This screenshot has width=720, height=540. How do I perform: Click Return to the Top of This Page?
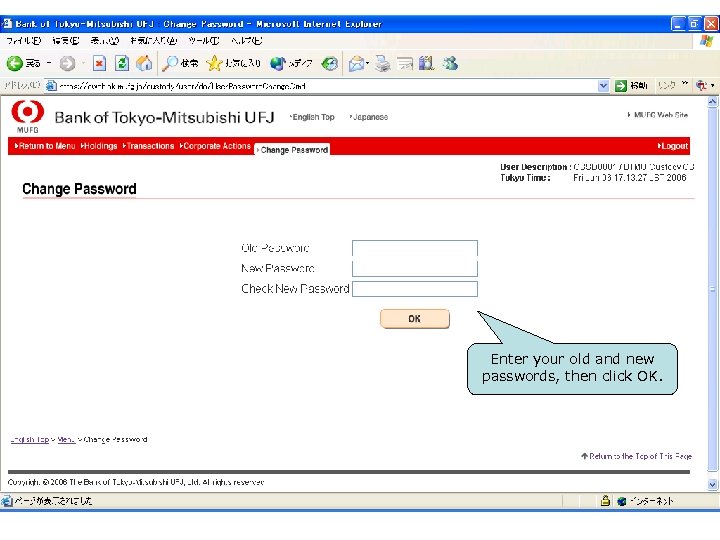636,456
